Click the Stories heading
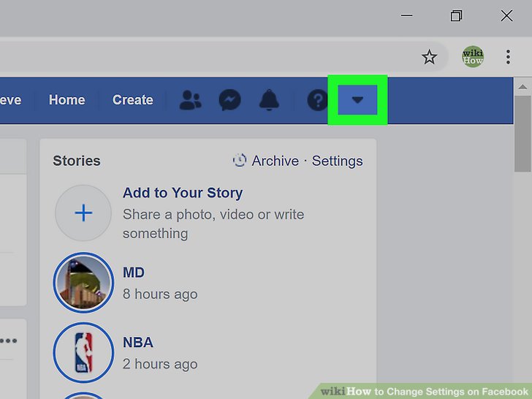This screenshot has height=399, width=532. point(77,161)
